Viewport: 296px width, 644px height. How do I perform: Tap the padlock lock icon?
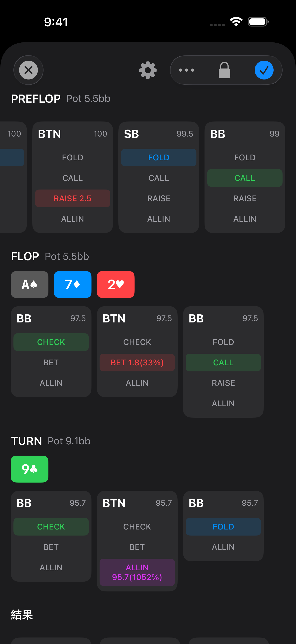point(224,70)
